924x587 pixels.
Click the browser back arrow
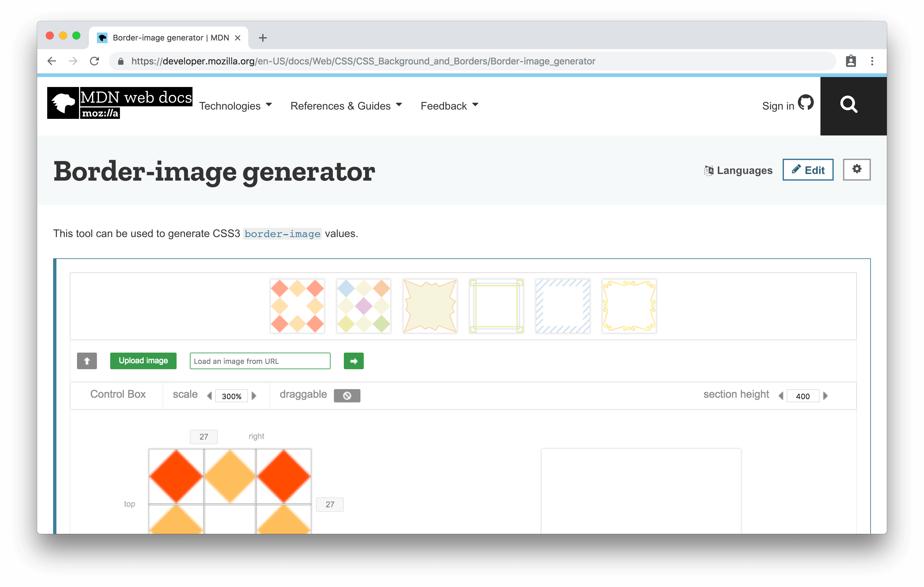pos(52,61)
